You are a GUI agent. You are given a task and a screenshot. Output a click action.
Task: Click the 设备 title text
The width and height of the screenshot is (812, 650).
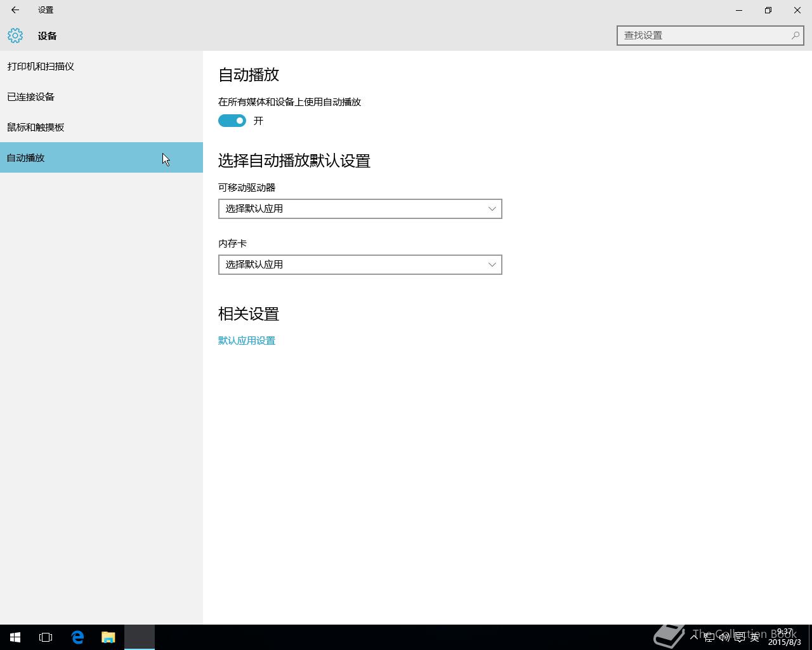48,36
